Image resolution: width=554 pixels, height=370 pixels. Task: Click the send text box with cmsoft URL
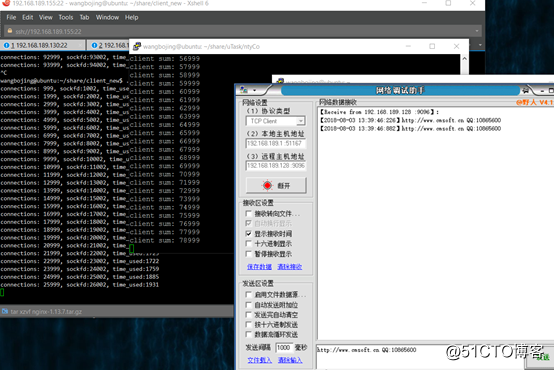click(420, 356)
